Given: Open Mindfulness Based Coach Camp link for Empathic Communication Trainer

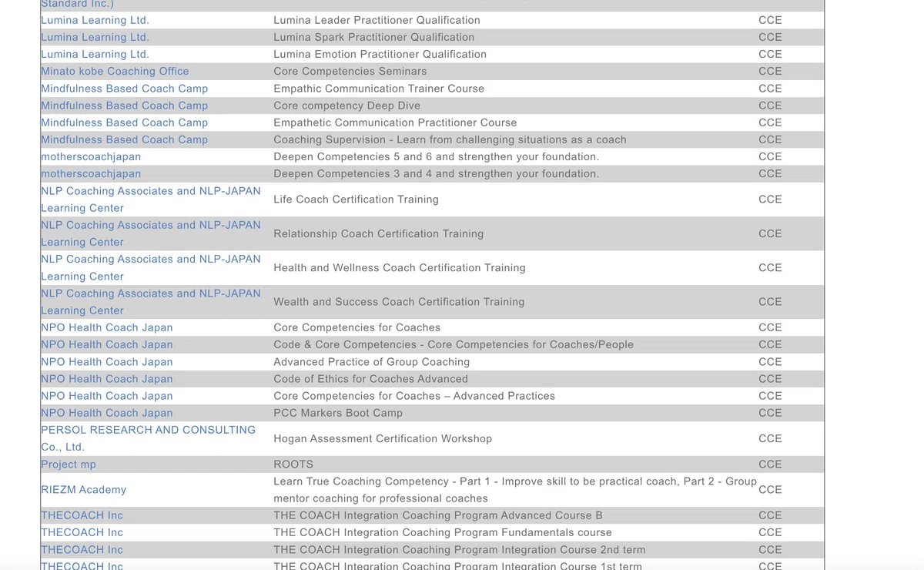Looking at the screenshot, I should 125,89.
